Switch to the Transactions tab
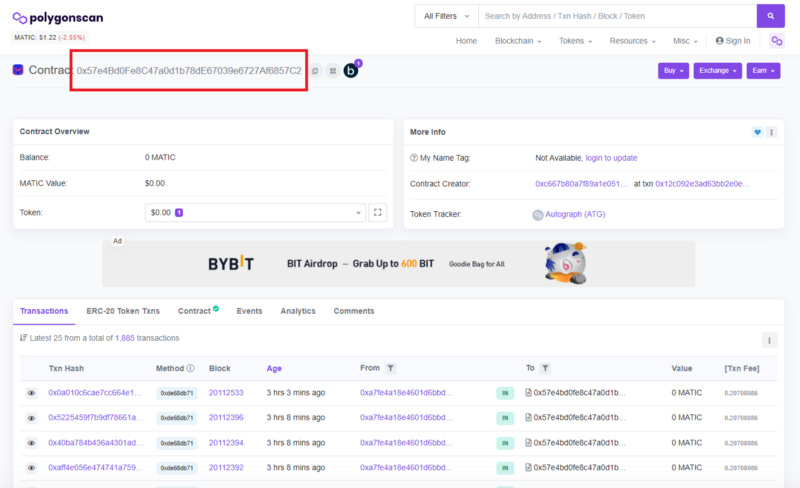 (x=44, y=311)
